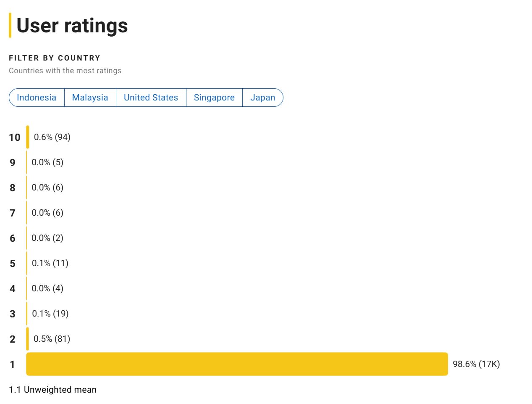The width and height of the screenshot is (532, 404).
Task: Filter ratings by Indonesia
Action: pyautogui.click(x=37, y=98)
